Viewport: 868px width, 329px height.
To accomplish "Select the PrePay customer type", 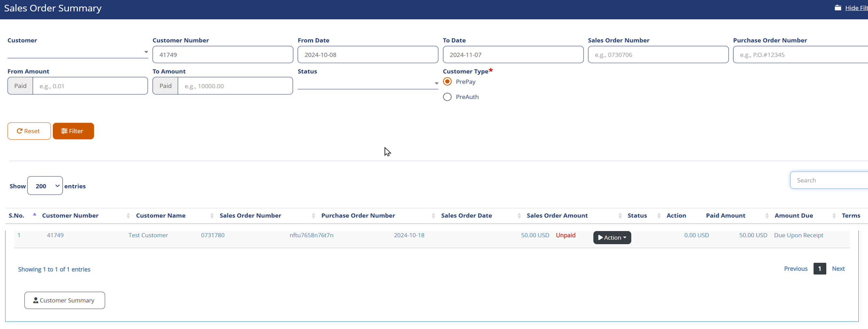I will (447, 81).
